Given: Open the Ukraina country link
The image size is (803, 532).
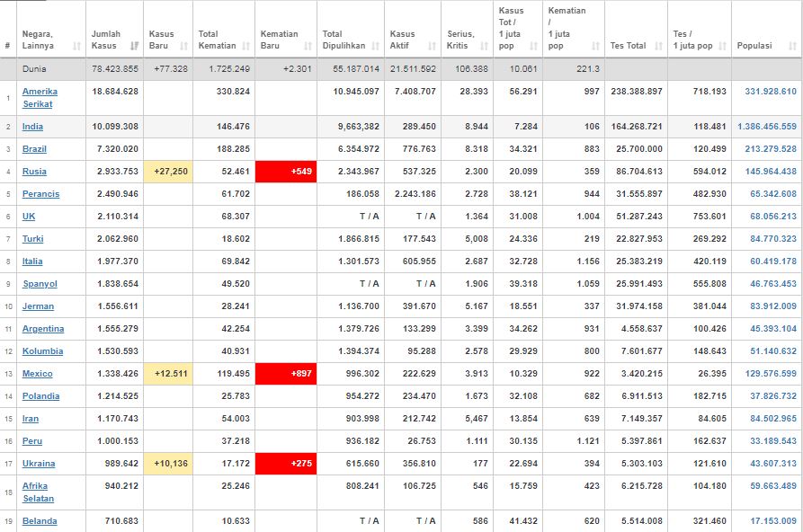Looking at the screenshot, I should point(39,464).
